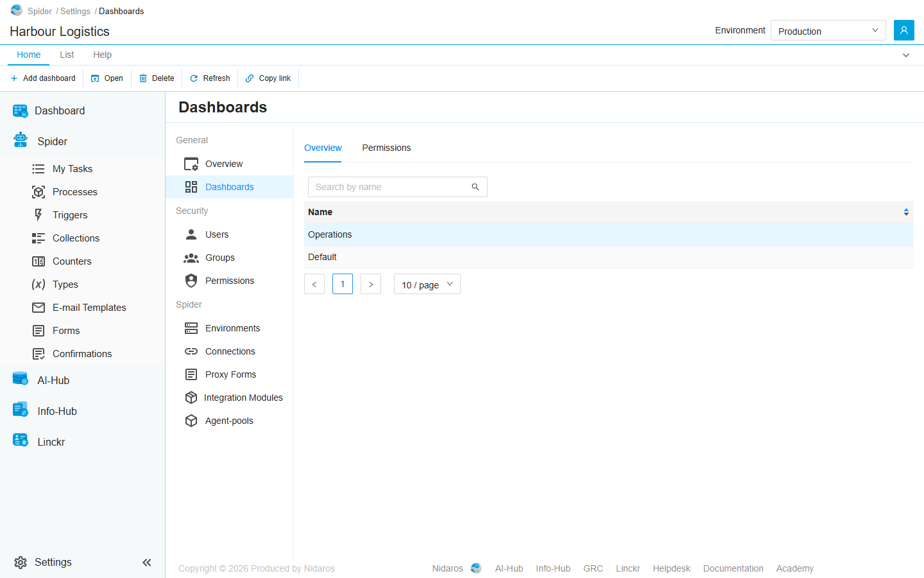This screenshot has width=924, height=578.
Task: Click the Refresh toolbar button
Action: [x=210, y=78]
